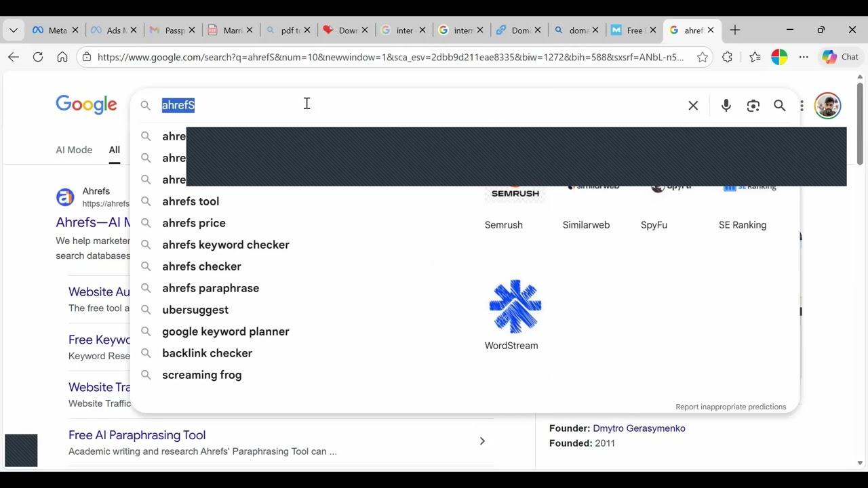Select the AI Mode search tab
This screenshot has width=868, height=488.
pyautogui.click(x=74, y=150)
